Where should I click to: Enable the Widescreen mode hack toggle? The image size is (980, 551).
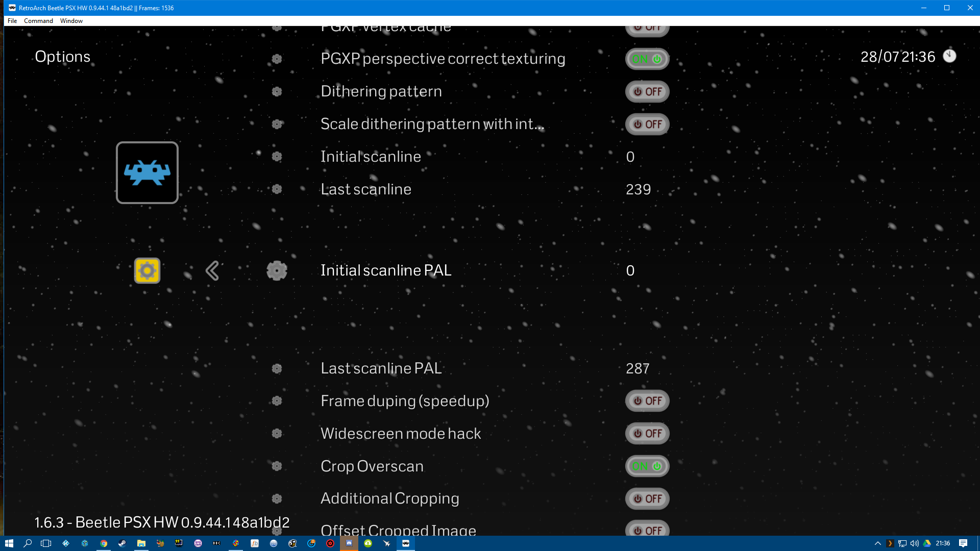click(647, 434)
